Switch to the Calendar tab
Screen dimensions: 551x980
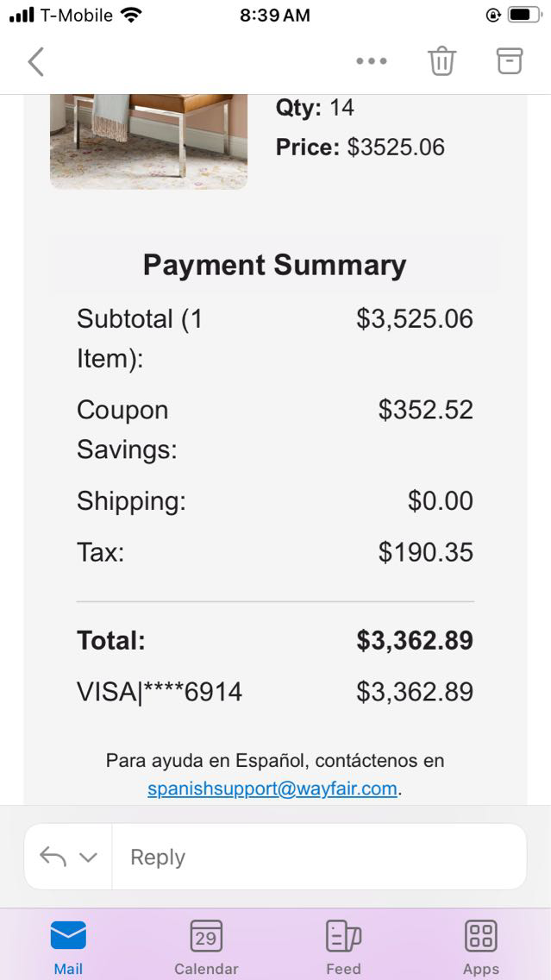tap(206, 945)
